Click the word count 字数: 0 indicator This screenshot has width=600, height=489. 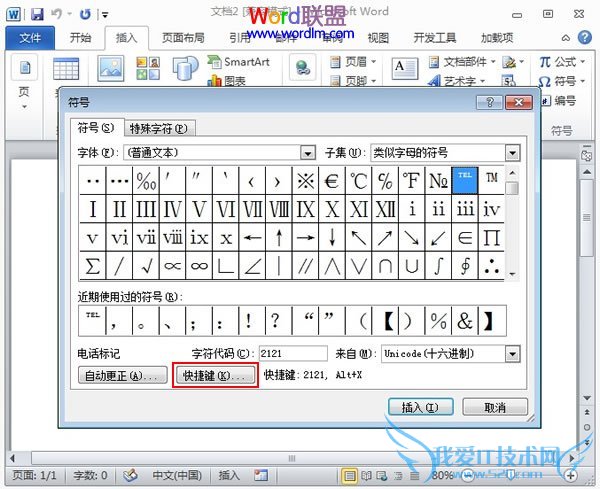[90, 475]
